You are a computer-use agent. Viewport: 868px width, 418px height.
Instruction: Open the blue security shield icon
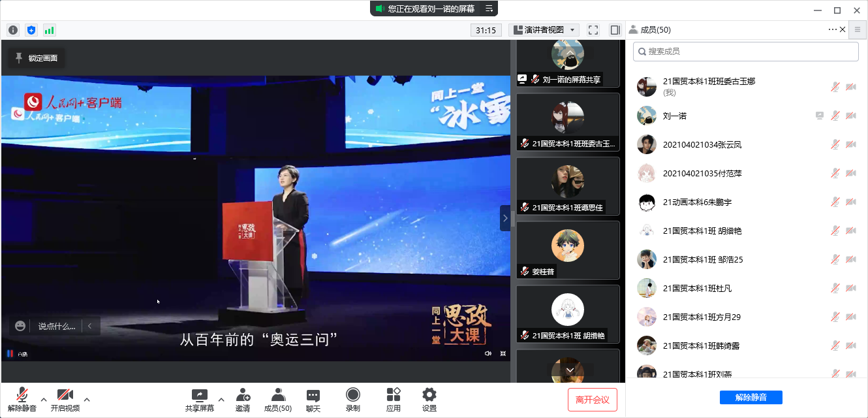click(x=31, y=30)
